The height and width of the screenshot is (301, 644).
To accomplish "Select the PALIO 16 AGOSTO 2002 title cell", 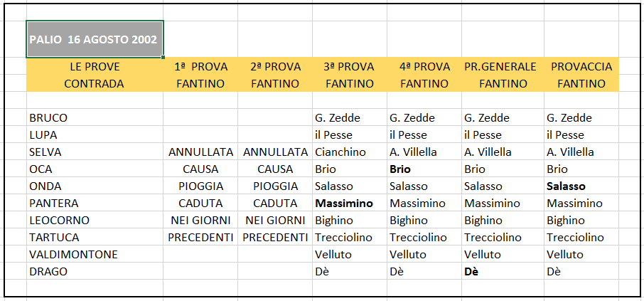I will (95, 39).
